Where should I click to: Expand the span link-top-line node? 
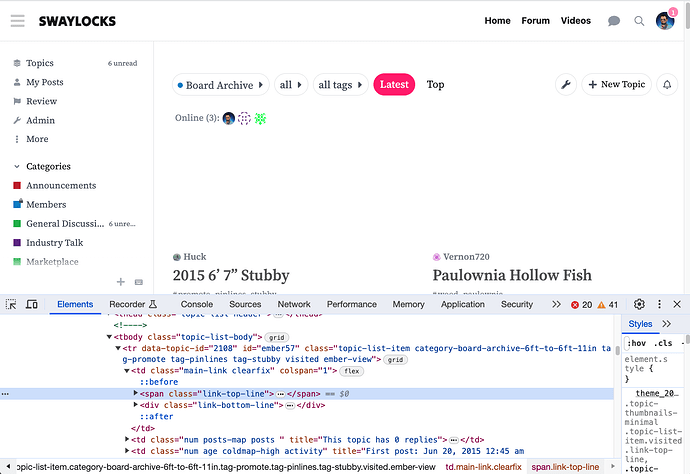(x=136, y=393)
